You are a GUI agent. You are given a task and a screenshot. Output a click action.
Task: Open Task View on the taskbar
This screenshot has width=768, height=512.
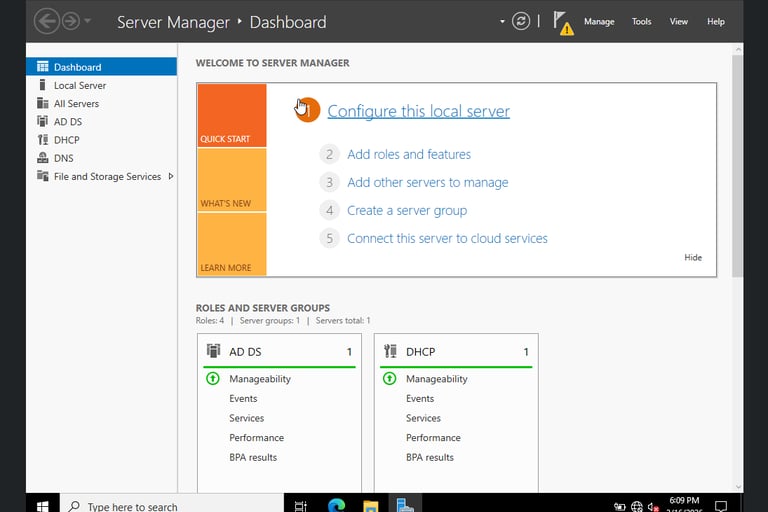click(301, 506)
